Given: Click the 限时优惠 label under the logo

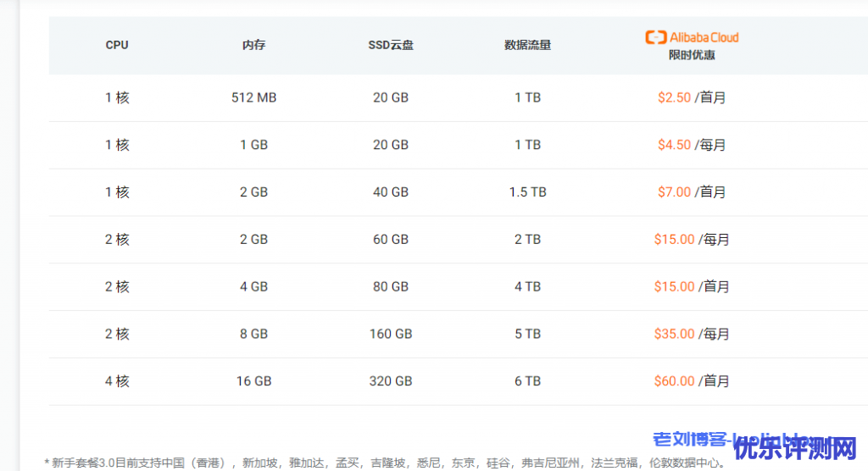Looking at the screenshot, I should pyautogui.click(x=692, y=55).
